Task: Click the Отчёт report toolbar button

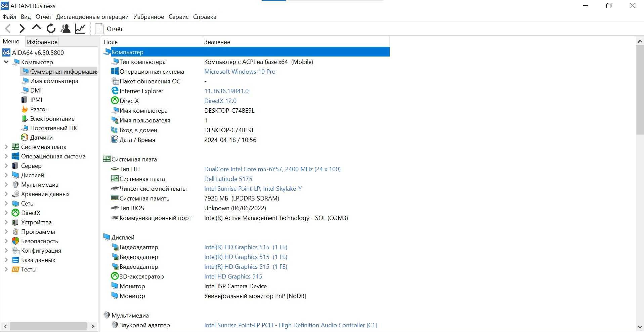Action: (x=109, y=29)
